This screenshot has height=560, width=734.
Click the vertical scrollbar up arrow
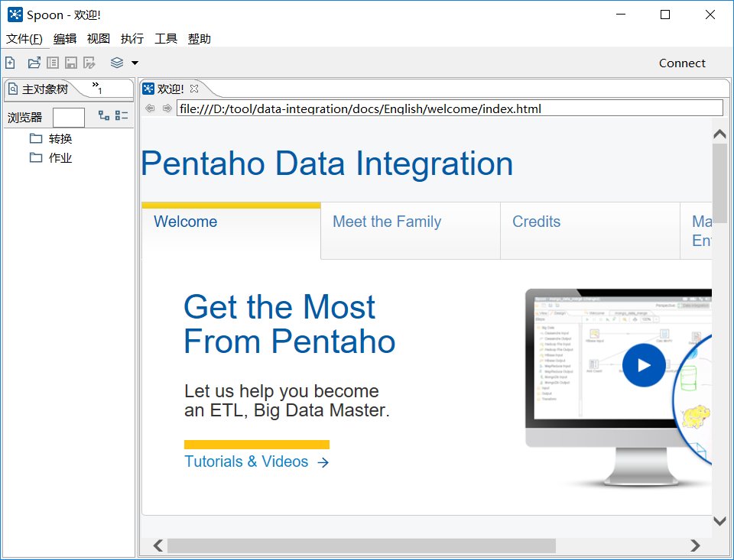tap(719, 134)
